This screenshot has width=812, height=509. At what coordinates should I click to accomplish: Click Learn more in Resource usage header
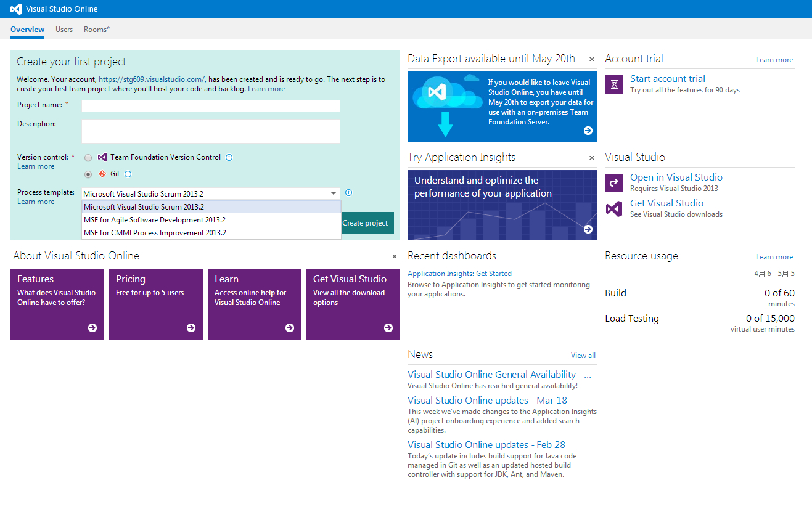pyautogui.click(x=774, y=257)
